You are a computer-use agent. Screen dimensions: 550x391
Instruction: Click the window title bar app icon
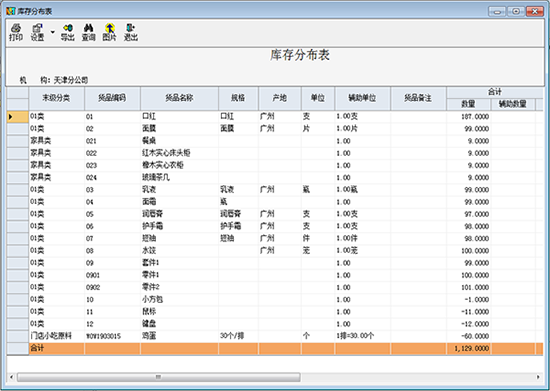[x=11, y=11]
